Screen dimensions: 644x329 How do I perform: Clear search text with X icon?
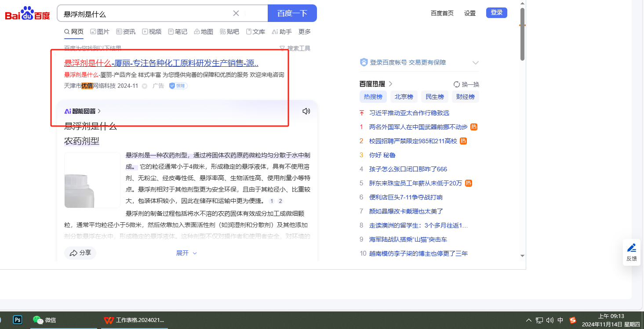tap(236, 13)
